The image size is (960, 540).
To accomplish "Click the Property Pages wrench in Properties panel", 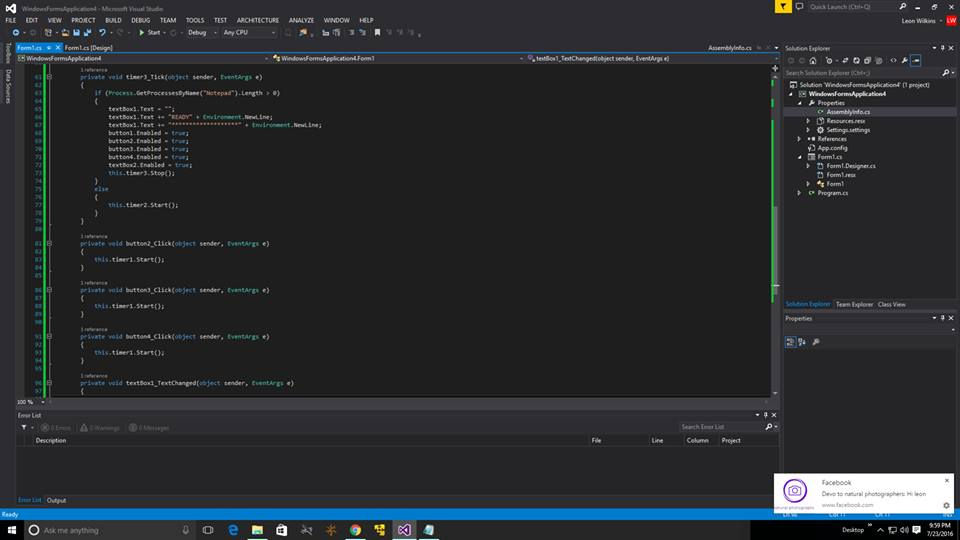I will [x=816, y=342].
